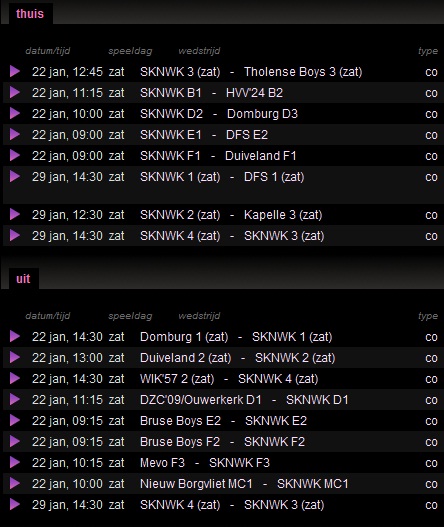444x527 pixels.
Task: Open DZC'09/Ouwerkerk D1 - SKNWK D1 match
Action: pos(244,400)
